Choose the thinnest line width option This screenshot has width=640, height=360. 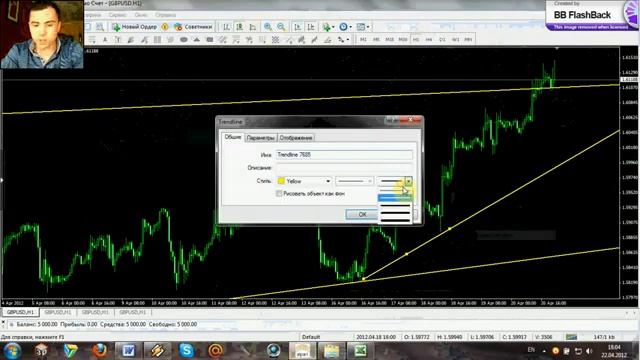click(x=394, y=190)
